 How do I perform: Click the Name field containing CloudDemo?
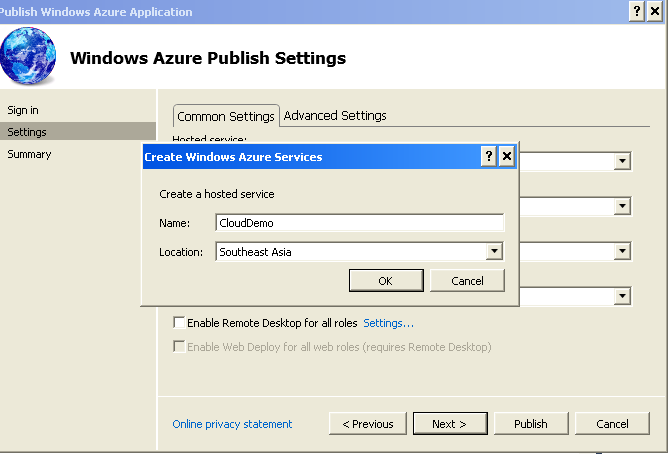(360, 223)
